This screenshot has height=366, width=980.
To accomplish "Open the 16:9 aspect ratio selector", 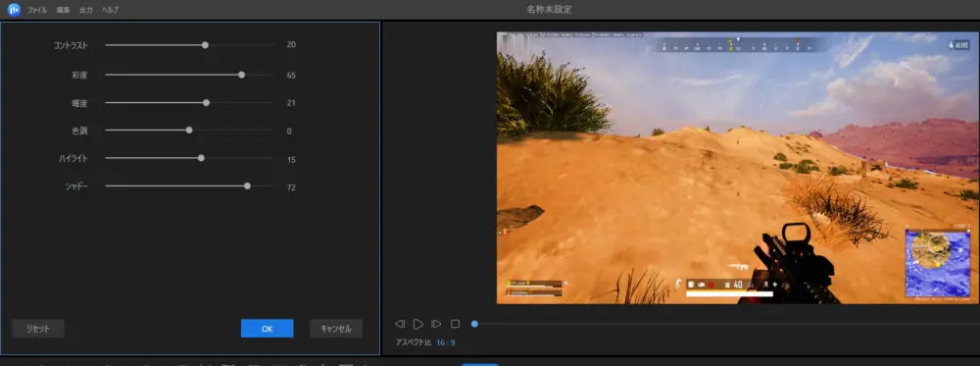I will point(446,342).
